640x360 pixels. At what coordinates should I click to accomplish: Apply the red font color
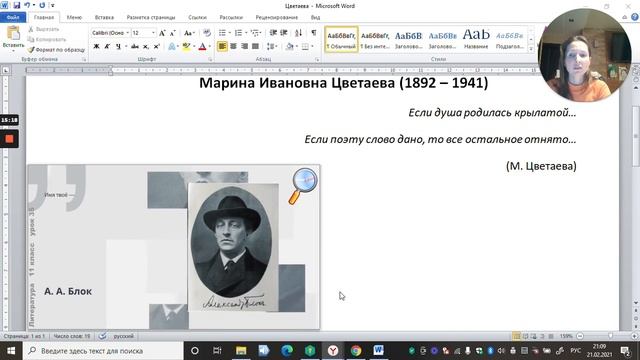click(202, 47)
